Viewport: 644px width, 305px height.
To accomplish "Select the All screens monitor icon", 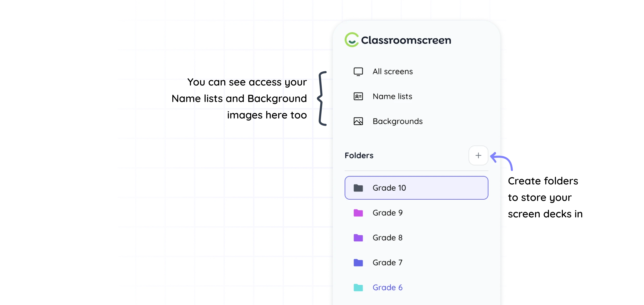I will 359,71.
